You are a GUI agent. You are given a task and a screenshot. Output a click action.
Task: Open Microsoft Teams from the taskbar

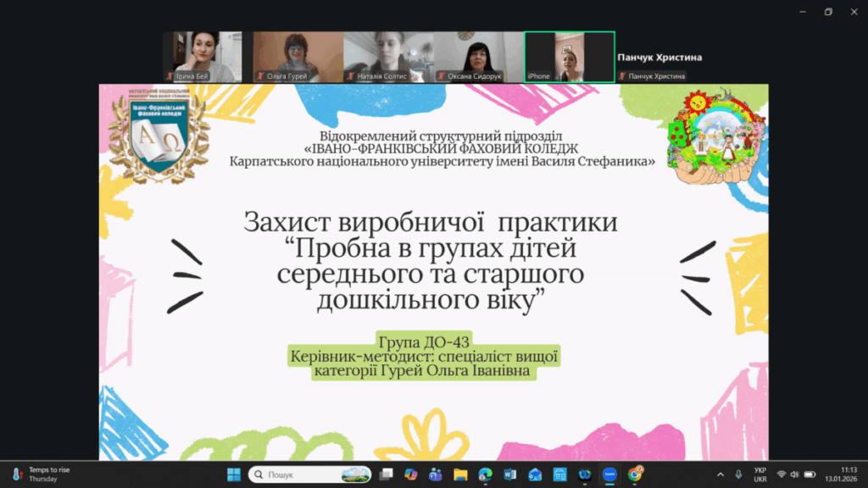436,474
